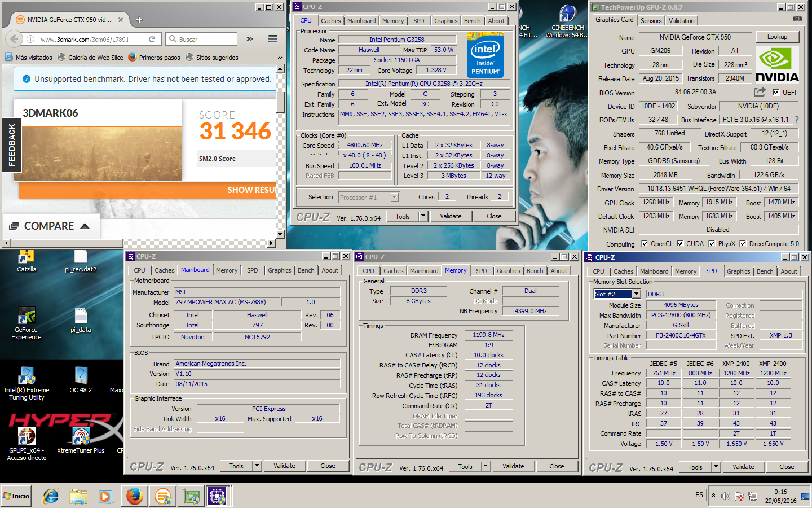The image size is (812, 508).
Task: Click Validate in the CPU-Z Mainboard window
Action: tap(284, 466)
